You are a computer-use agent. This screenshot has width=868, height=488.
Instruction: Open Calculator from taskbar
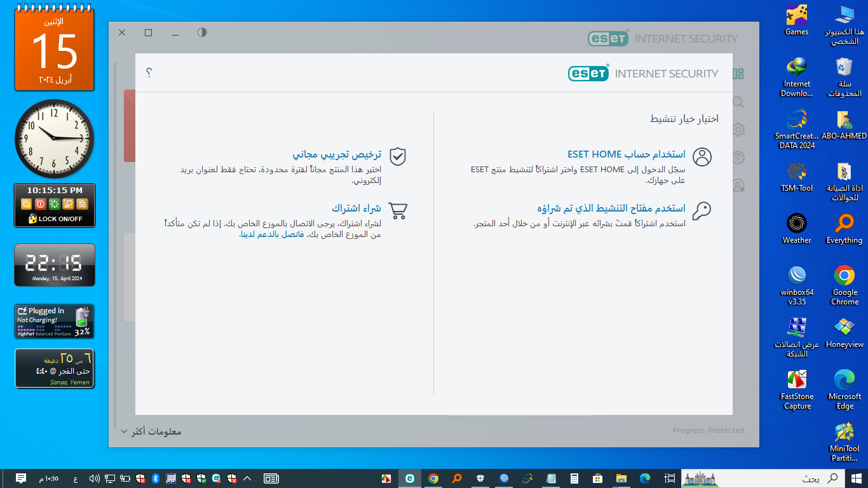[574, 478]
